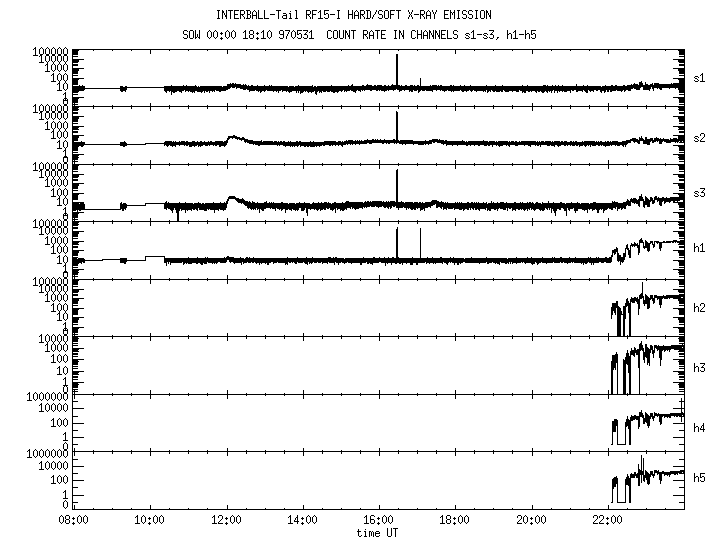Click the 22:00 time axis label
Viewport: 720px width, 550px height.
(x=607, y=520)
